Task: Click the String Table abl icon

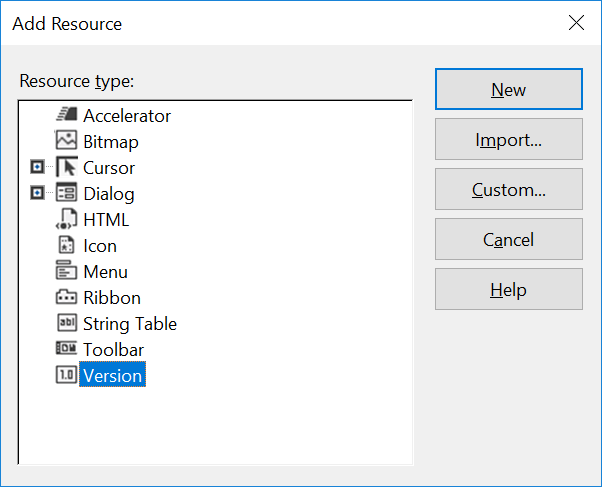Action: pos(67,323)
